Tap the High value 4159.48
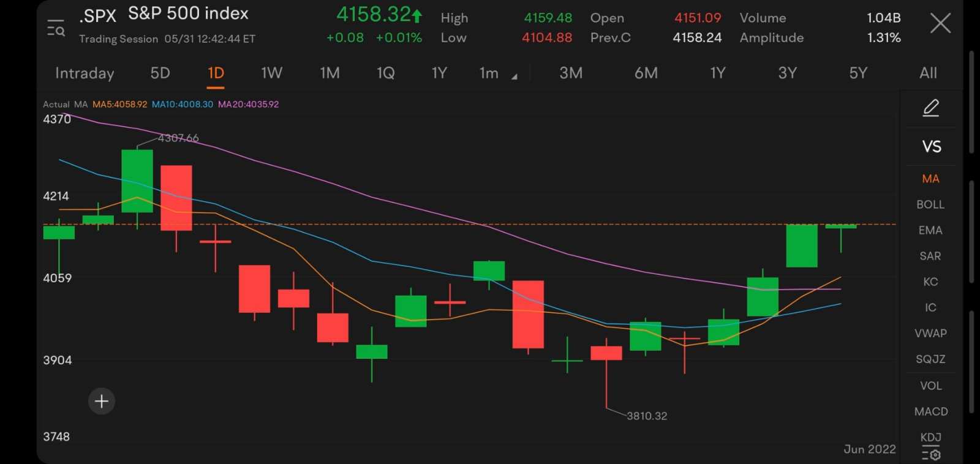The image size is (980, 464). click(548, 18)
